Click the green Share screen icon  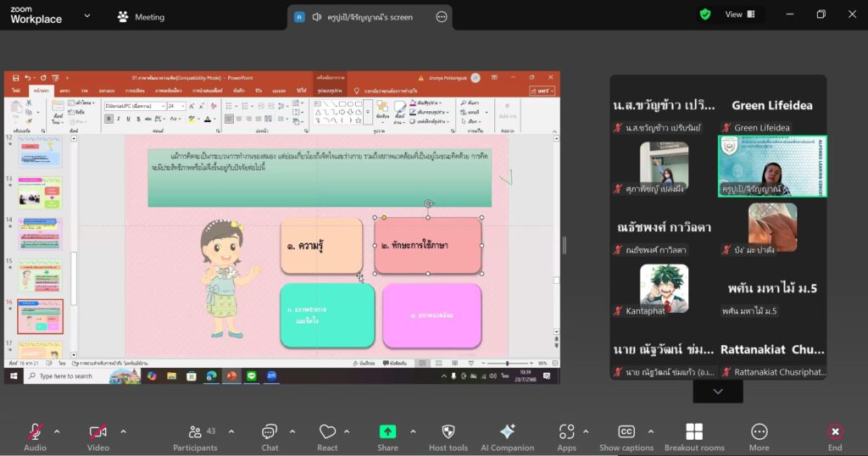(x=387, y=431)
